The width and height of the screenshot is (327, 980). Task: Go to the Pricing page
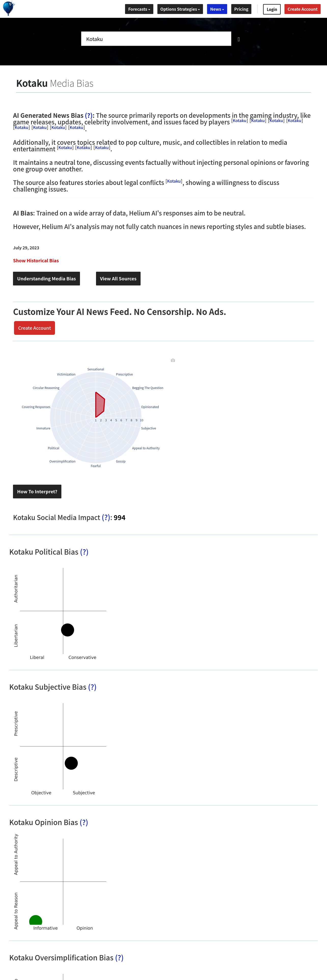[241, 9]
